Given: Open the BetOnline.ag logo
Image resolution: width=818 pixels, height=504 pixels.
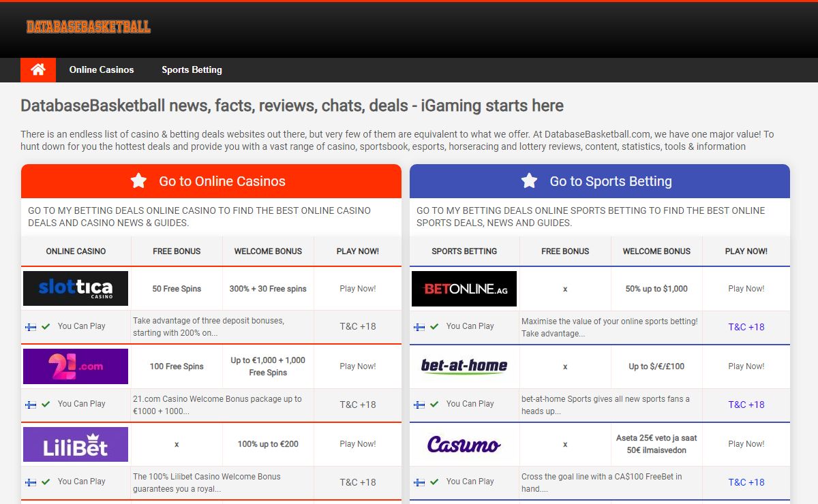Looking at the screenshot, I should pyautogui.click(x=464, y=288).
